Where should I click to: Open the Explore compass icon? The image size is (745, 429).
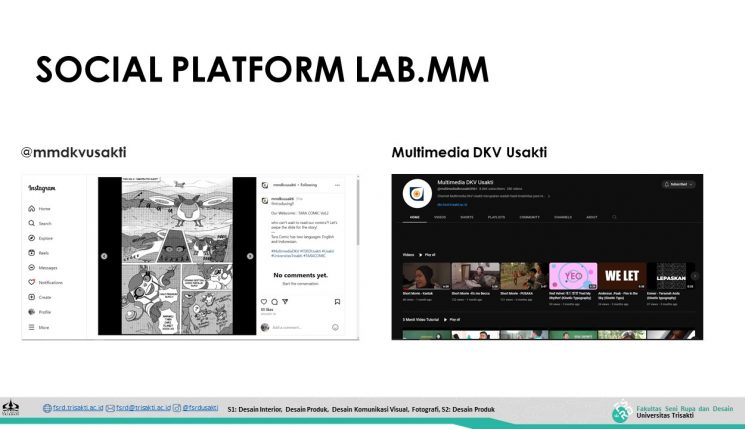coord(31,238)
